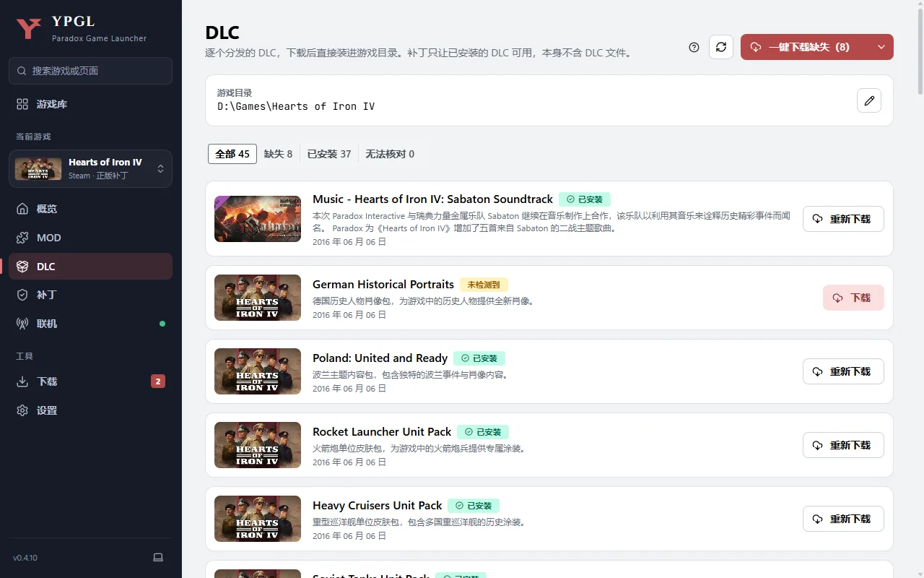Click the 未检测到 status badge
Image resolution: width=924 pixels, height=578 pixels.
(484, 285)
